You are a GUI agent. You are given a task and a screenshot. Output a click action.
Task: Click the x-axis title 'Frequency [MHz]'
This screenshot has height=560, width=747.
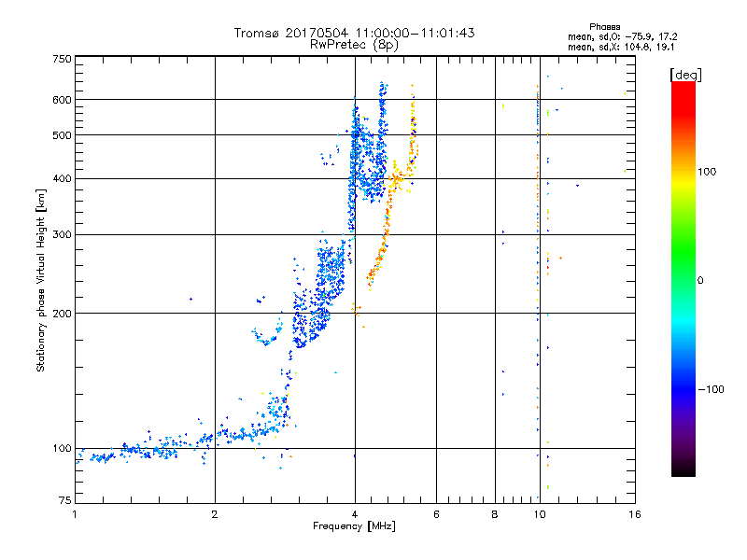[x=354, y=526]
